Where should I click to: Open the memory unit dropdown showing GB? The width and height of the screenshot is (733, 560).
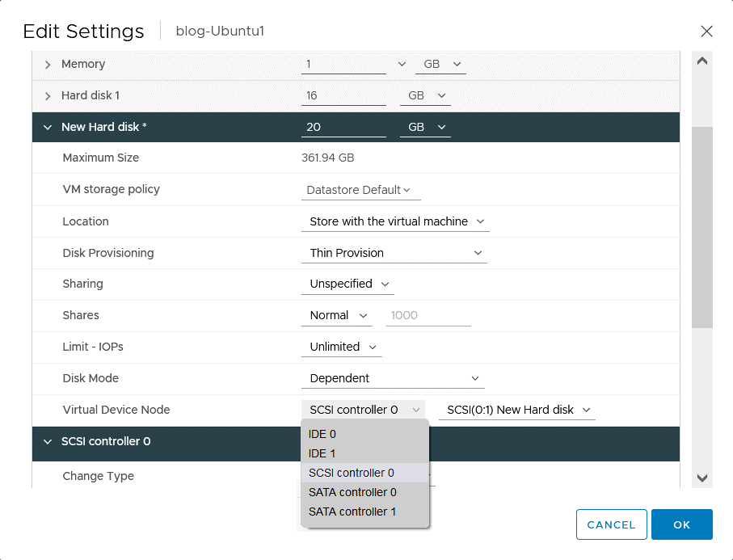tap(440, 64)
